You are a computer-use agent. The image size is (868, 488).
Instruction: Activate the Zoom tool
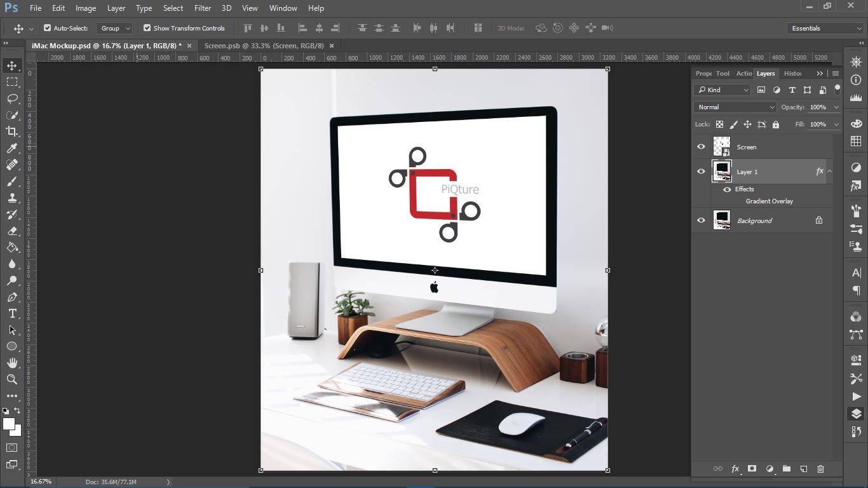[12, 379]
